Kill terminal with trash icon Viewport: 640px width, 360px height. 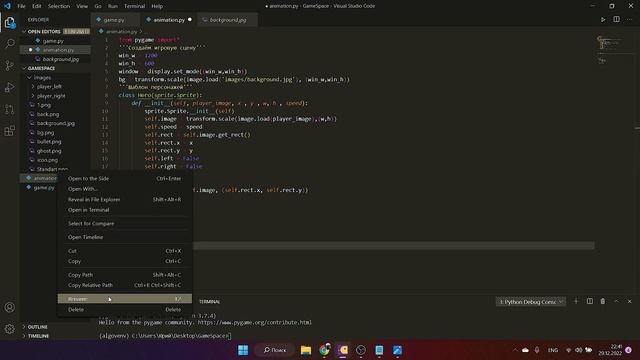coord(603,301)
